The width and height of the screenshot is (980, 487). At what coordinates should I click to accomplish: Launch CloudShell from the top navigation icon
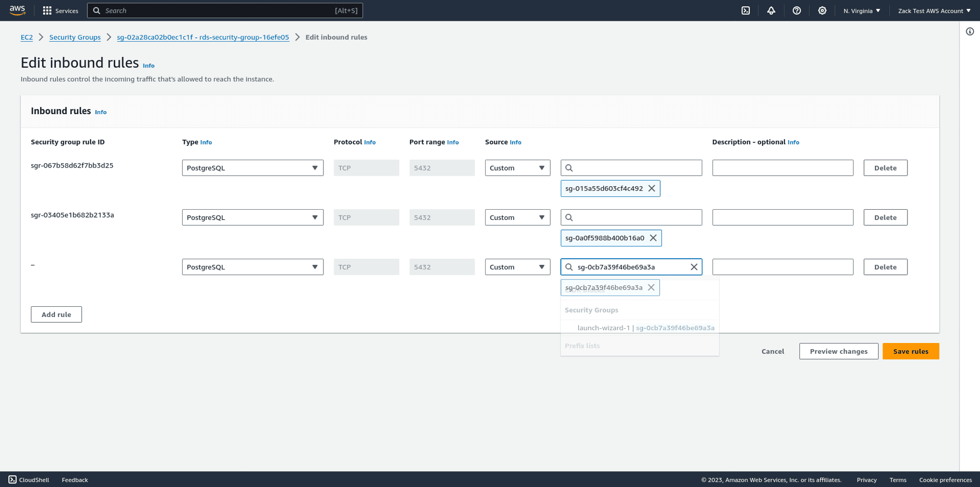746,10
